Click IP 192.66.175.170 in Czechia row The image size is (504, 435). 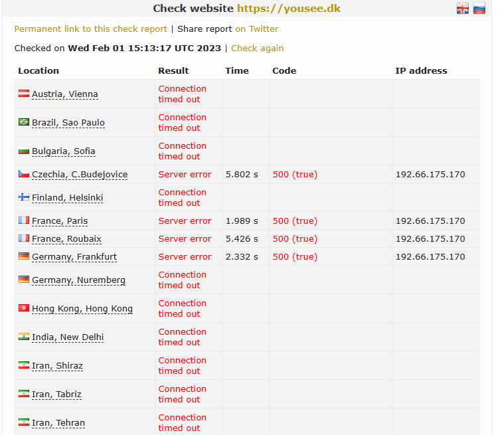(x=430, y=175)
